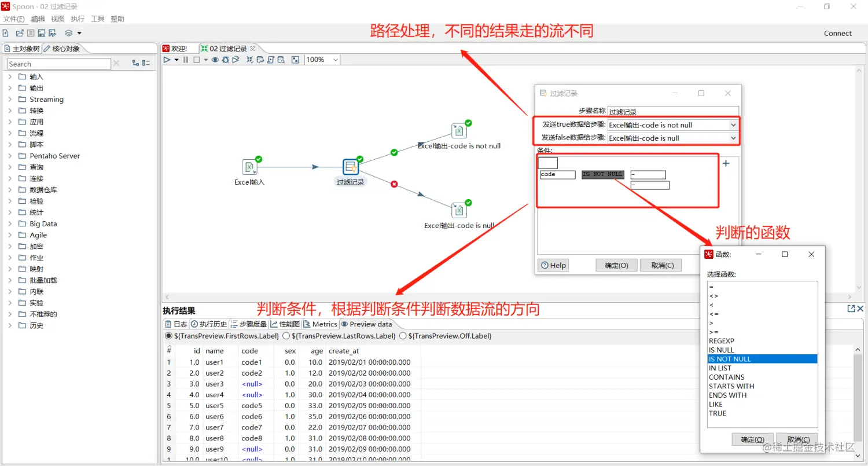
Task: Click the Explore repository toolbar icon
Action: click(31, 33)
